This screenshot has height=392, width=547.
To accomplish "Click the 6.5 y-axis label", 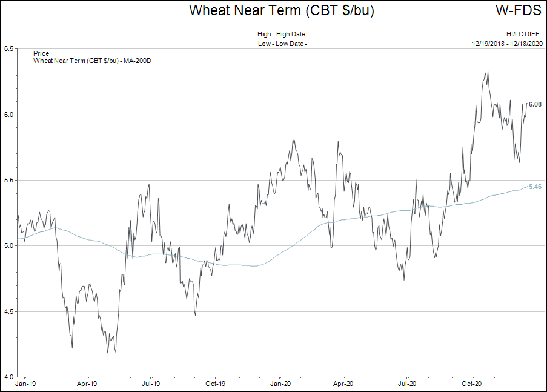I will pos(9,48).
